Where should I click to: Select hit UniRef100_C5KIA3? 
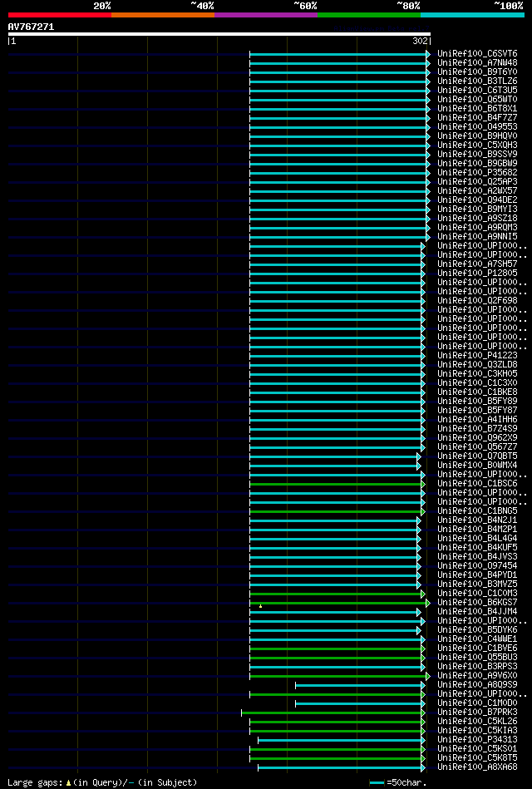477,731
